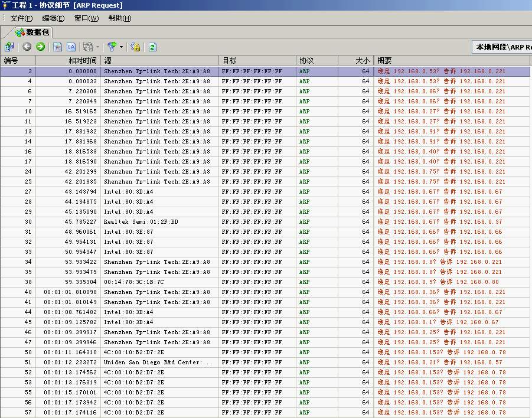The image size is (532, 418).
Task: Open the 窗口(W) menu
Action: [x=86, y=18]
